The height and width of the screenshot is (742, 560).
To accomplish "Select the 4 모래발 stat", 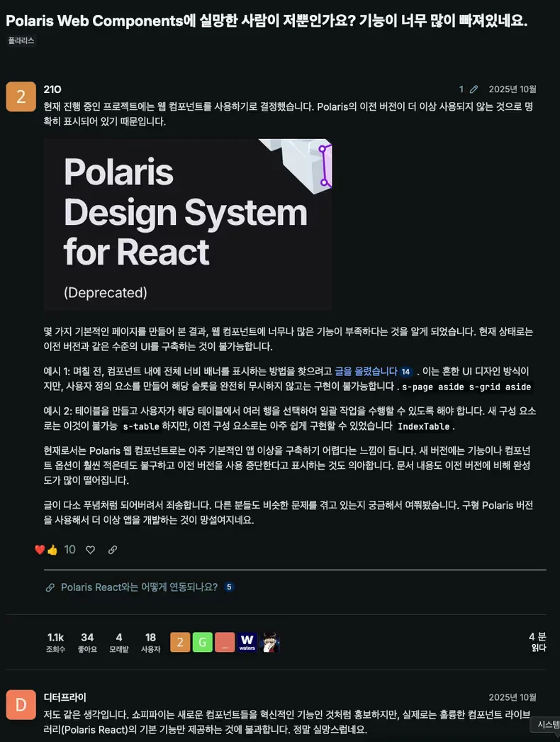I will tap(118, 643).
